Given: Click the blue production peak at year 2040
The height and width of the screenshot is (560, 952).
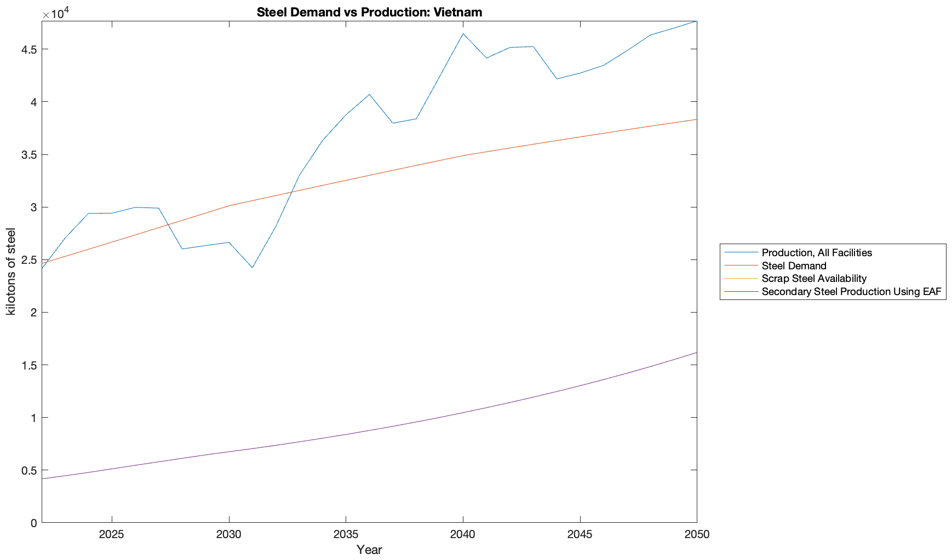Looking at the screenshot, I should tap(463, 34).
